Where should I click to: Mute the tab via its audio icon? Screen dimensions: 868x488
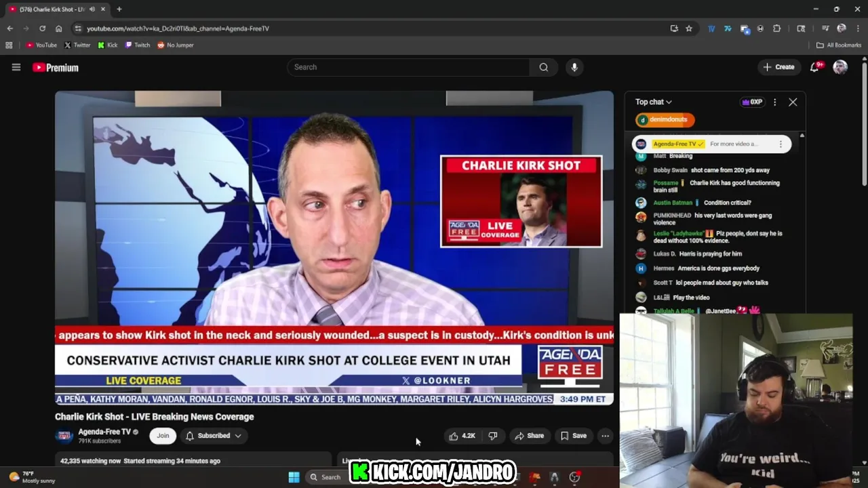coord(92,9)
